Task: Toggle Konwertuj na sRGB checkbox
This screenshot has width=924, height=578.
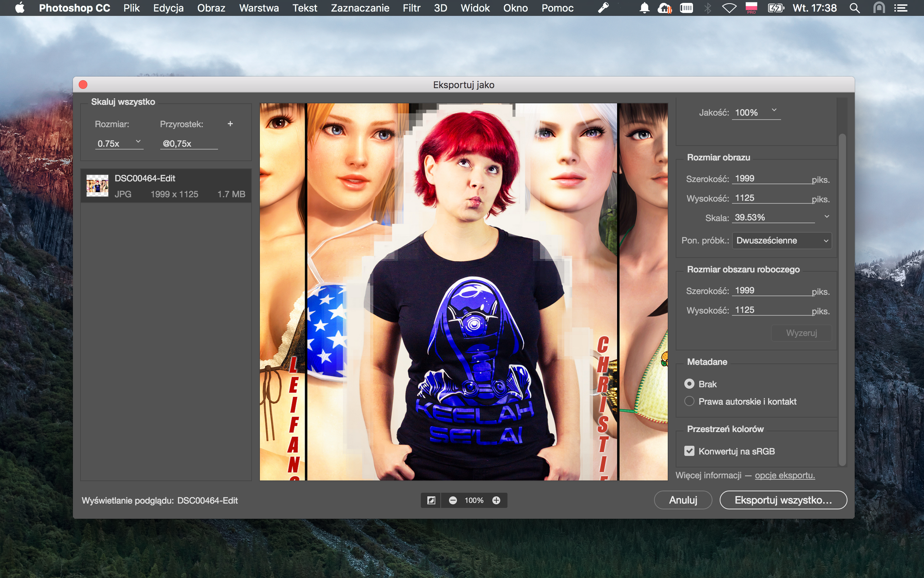Action: click(689, 451)
